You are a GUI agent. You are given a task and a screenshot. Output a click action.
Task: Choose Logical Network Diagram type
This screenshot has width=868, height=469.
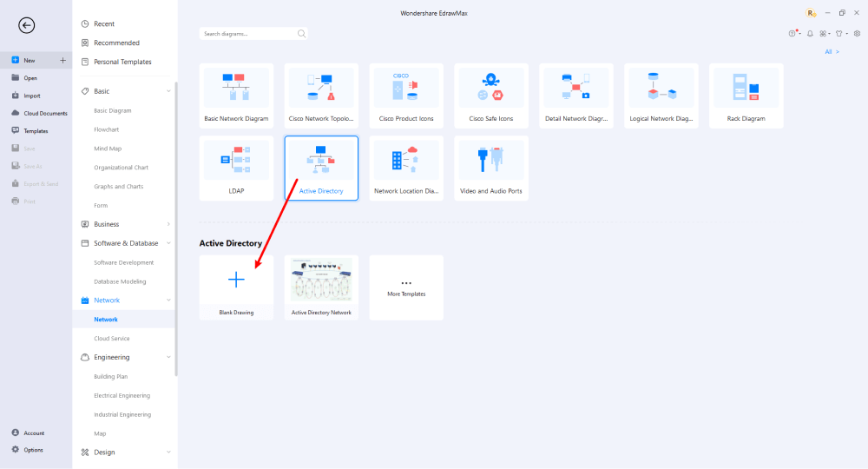tap(661, 96)
